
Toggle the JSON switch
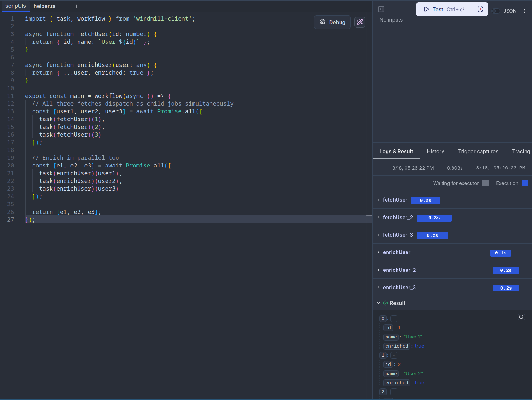pyautogui.click(x=496, y=11)
